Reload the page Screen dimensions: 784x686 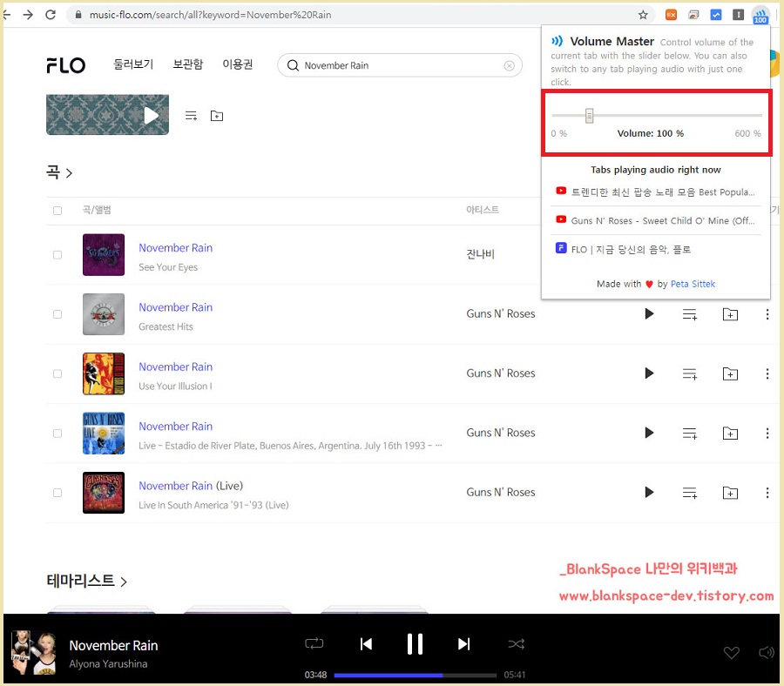(51, 15)
